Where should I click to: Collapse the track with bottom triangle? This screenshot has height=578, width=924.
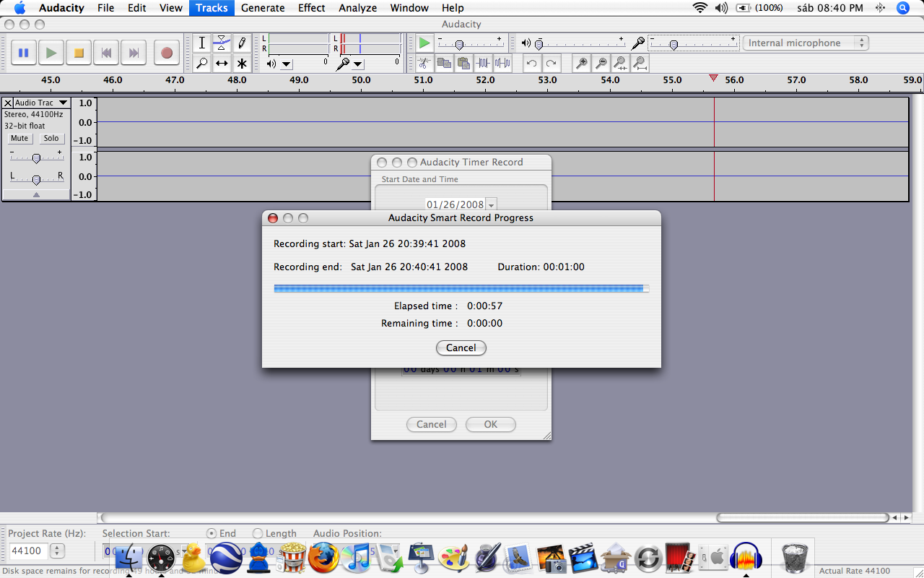pyautogui.click(x=36, y=194)
